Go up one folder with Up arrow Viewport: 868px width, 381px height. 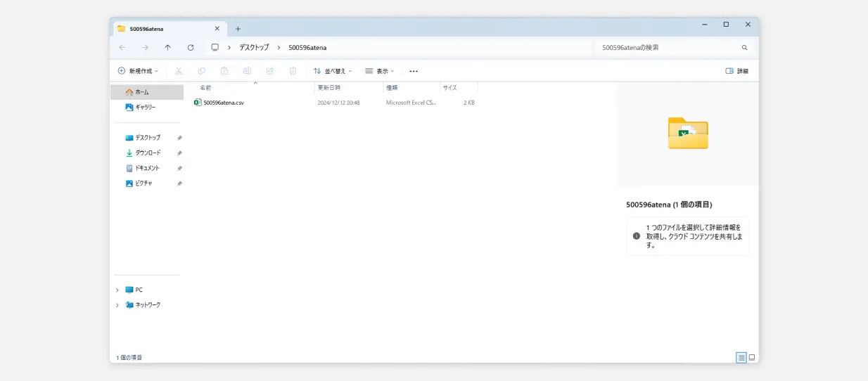[167, 48]
